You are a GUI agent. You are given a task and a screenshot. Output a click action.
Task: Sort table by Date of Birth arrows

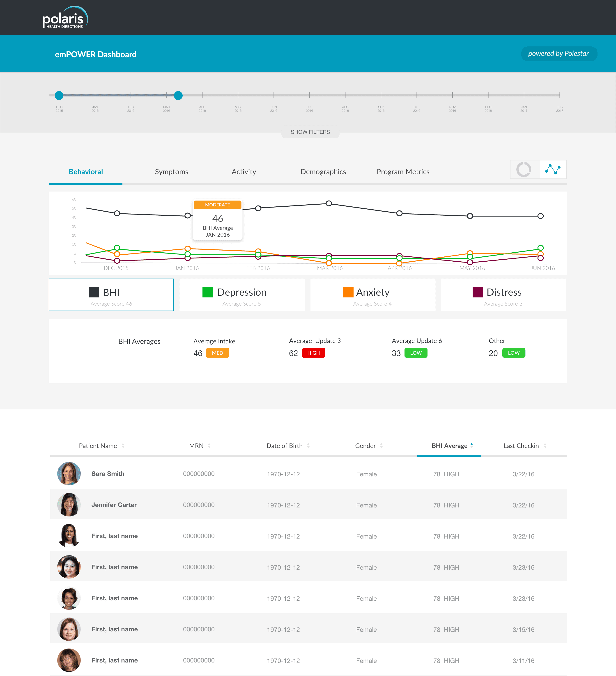[308, 446]
